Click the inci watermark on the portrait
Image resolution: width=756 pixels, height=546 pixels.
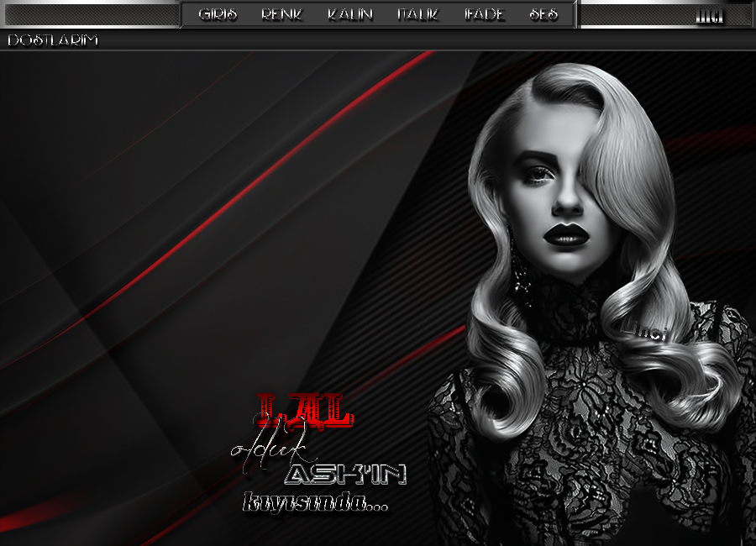point(648,333)
